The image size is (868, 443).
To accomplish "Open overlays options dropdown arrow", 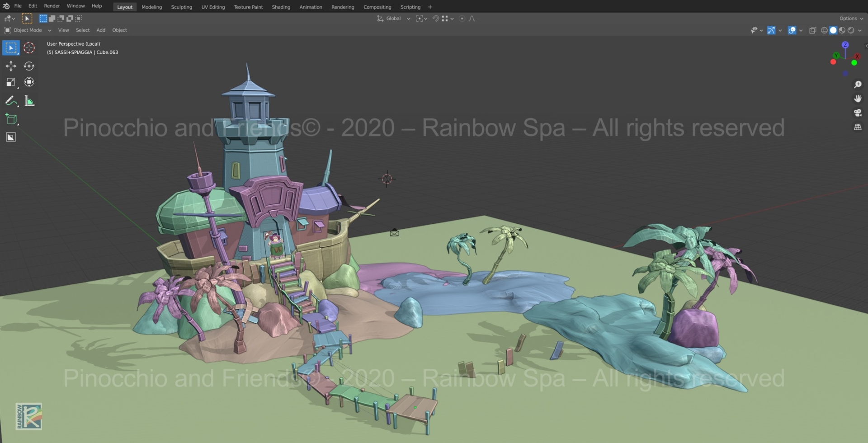I will tap(801, 30).
